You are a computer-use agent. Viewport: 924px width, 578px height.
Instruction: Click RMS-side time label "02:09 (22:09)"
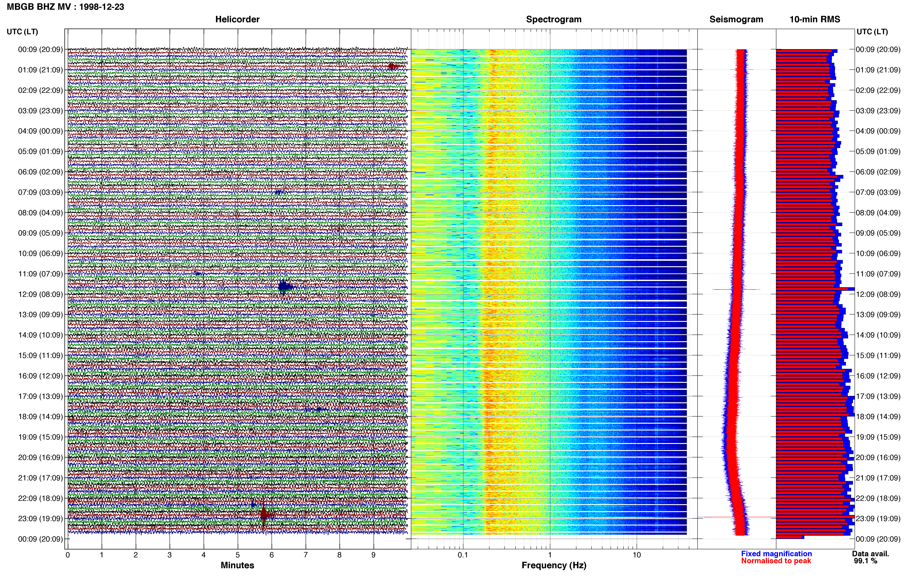pyautogui.click(x=878, y=91)
